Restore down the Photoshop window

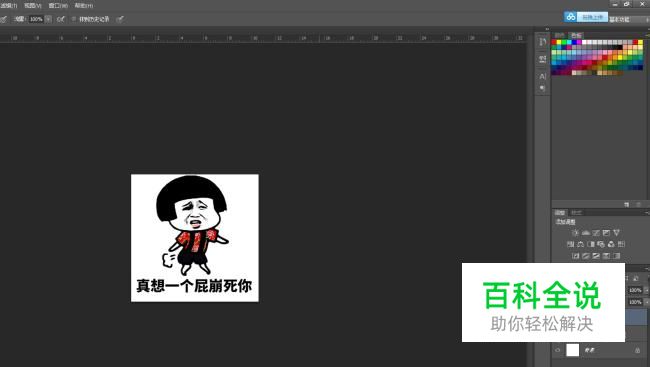coord(627,4)
